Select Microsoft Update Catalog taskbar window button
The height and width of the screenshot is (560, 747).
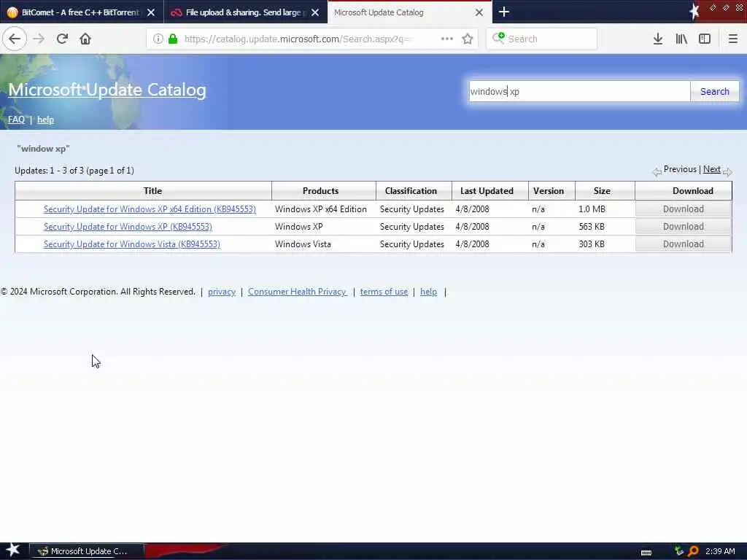(x=87, y=551)
